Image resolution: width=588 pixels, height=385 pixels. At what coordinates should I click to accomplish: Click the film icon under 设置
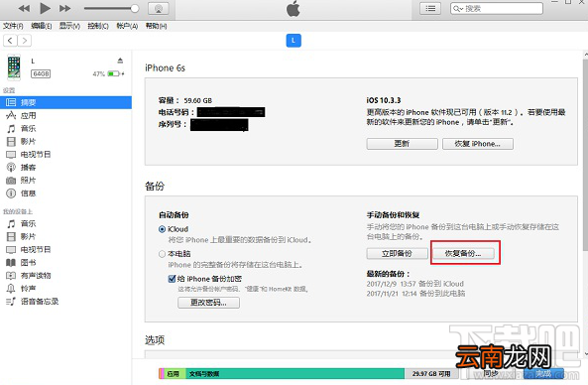click(x=11, y=142)
